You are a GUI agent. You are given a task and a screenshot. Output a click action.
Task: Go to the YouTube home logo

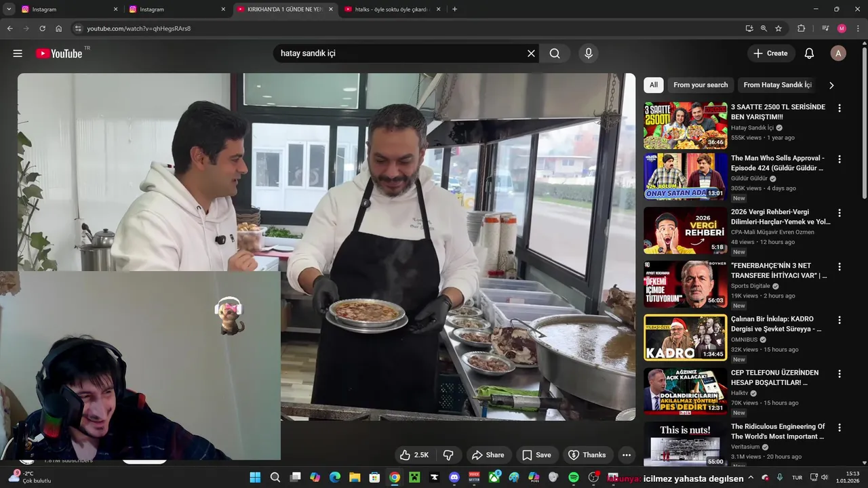click(x=59, y=54)
